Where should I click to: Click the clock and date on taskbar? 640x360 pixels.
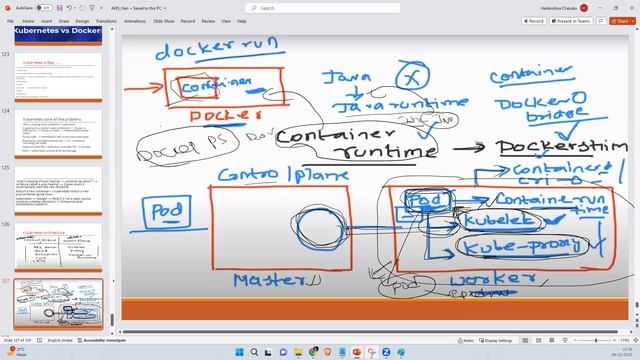tap(622, 352)
